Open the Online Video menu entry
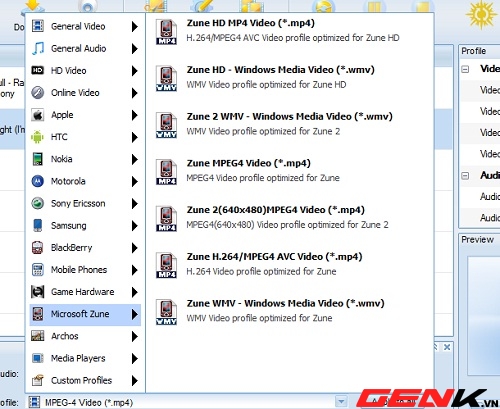500x409 pixels. [85, 93]
